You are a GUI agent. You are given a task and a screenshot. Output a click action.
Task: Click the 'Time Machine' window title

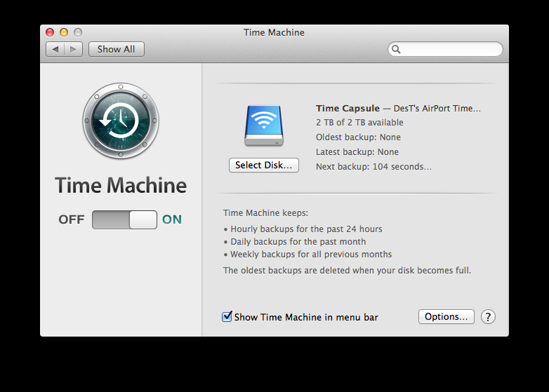(x=274, y=32)
